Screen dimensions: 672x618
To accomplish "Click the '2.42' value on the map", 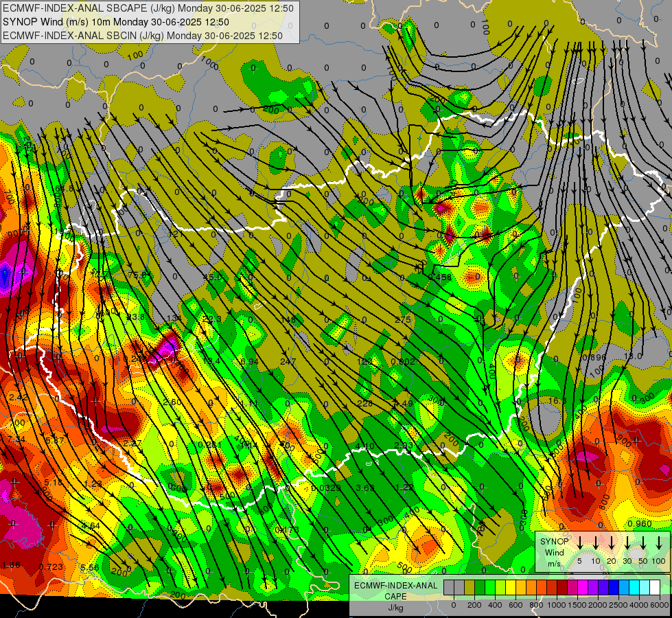I will 19,398.
